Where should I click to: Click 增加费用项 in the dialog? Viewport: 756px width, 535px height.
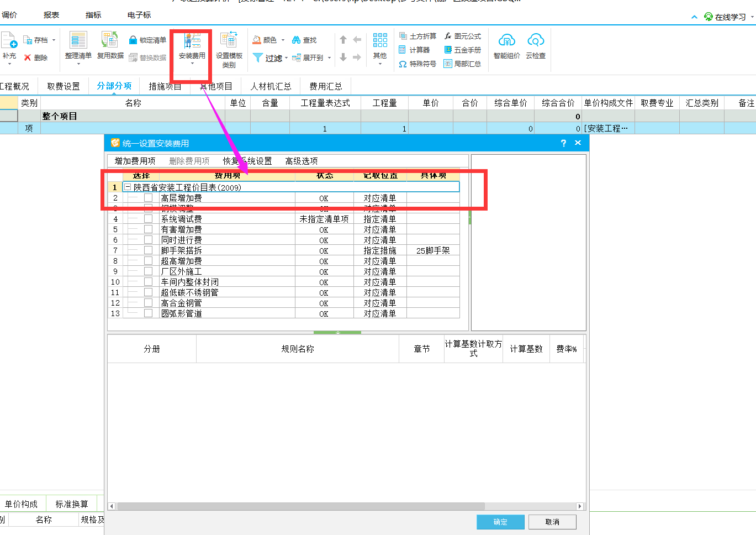click(135, 161)
